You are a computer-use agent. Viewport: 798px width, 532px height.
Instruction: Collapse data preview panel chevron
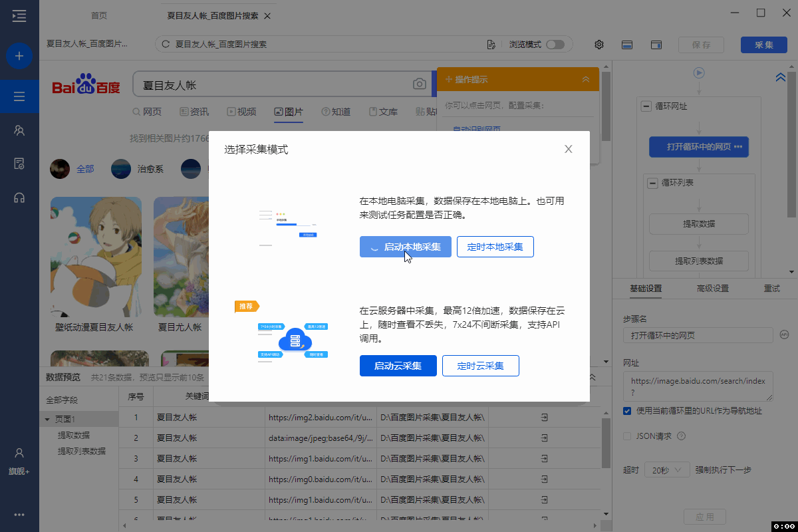pos(592,377)
